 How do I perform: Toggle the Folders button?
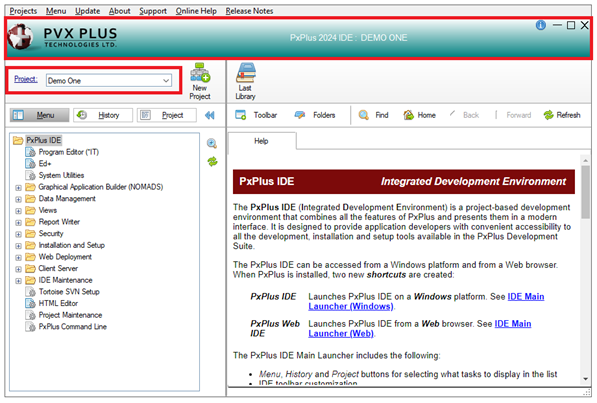tap(315, 115)
